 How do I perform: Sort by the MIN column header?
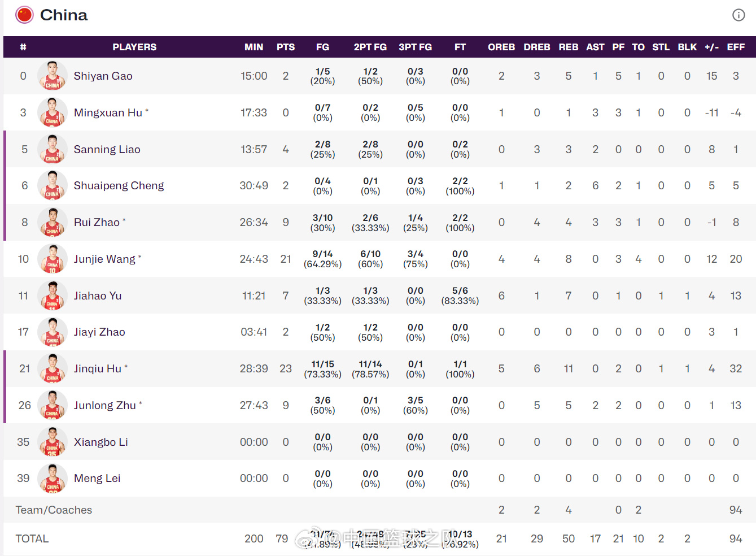(x=254, y=47)
